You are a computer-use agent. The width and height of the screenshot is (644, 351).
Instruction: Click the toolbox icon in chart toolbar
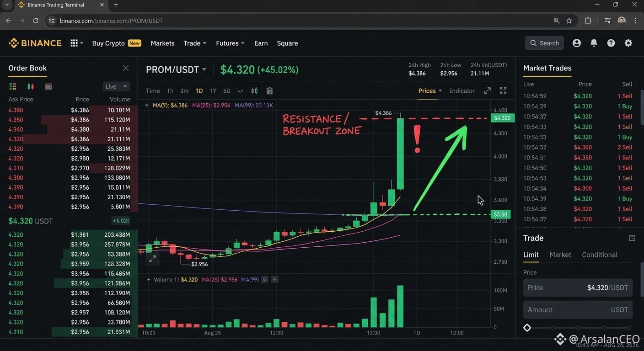coord(269,91)
